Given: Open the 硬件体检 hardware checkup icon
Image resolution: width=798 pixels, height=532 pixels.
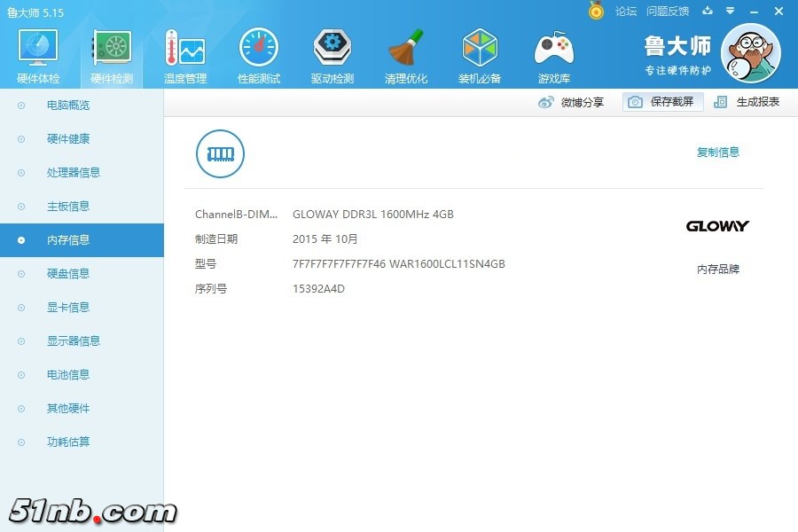Looking at the screenshot, I should pyautogui.click(x=38, y=48).
